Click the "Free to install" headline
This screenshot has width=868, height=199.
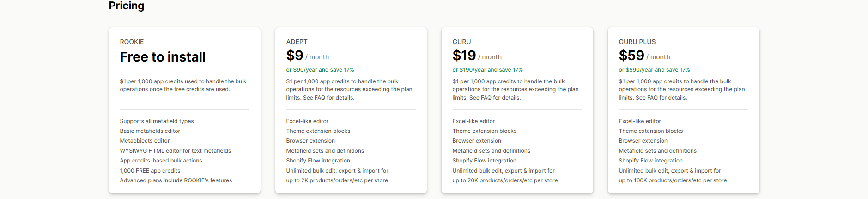[x=163, y=57]
